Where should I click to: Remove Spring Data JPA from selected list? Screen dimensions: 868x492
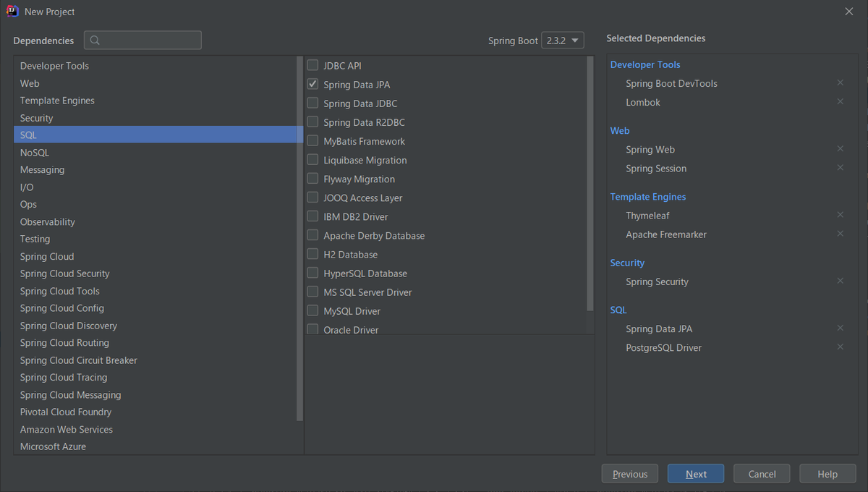(840, 328)
